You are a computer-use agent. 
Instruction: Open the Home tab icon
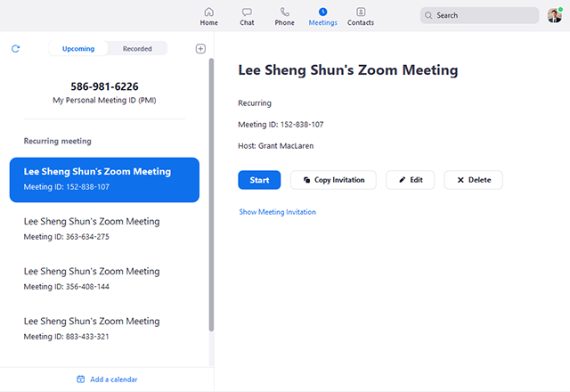(x=208, y=12)
